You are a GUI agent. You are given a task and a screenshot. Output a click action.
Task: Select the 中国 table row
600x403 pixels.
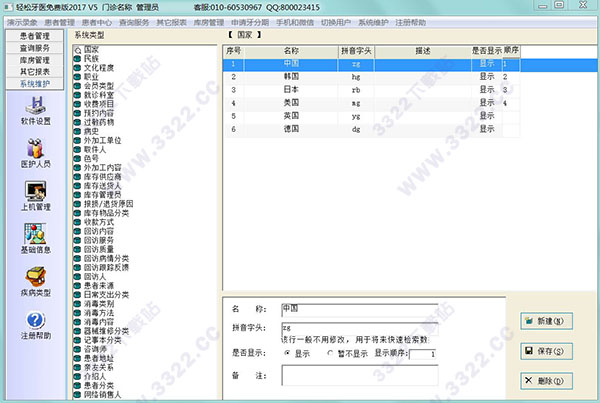coord(410,64)
